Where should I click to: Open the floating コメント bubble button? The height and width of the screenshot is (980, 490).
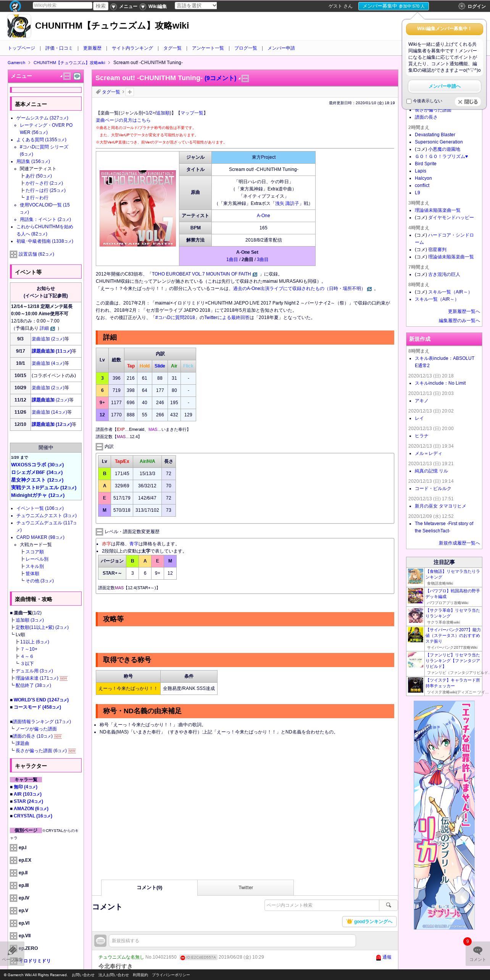[x=477, y=953]
